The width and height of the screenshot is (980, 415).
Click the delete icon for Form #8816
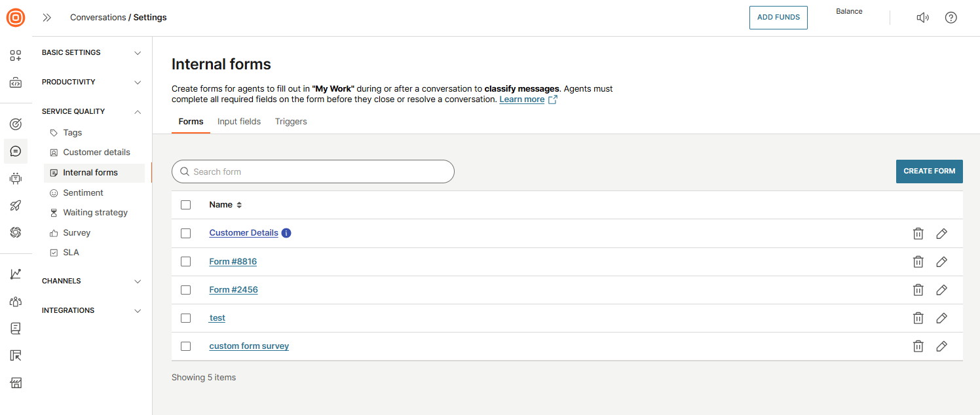[x=918, y=262]
